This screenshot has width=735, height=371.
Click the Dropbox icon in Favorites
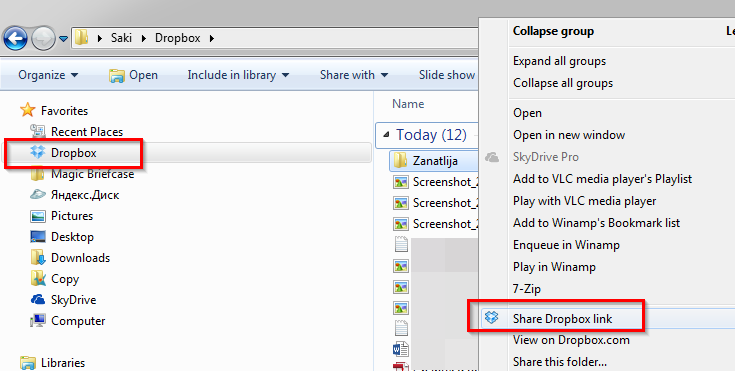point(38,152)
